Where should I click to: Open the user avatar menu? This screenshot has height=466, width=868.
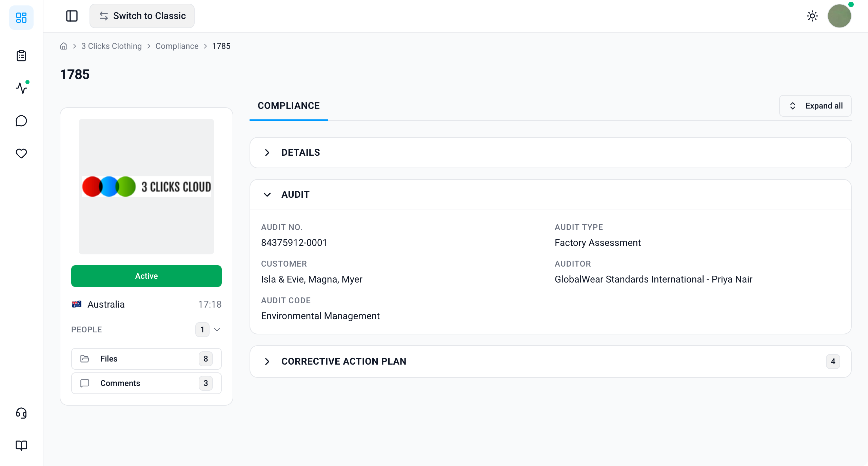840,16
